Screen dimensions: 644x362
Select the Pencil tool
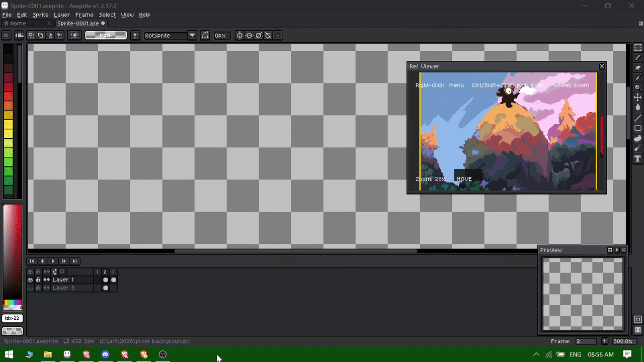tap(637, 58)
